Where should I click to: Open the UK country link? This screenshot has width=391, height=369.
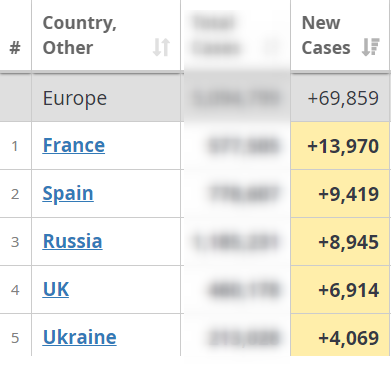click(56, 289)
